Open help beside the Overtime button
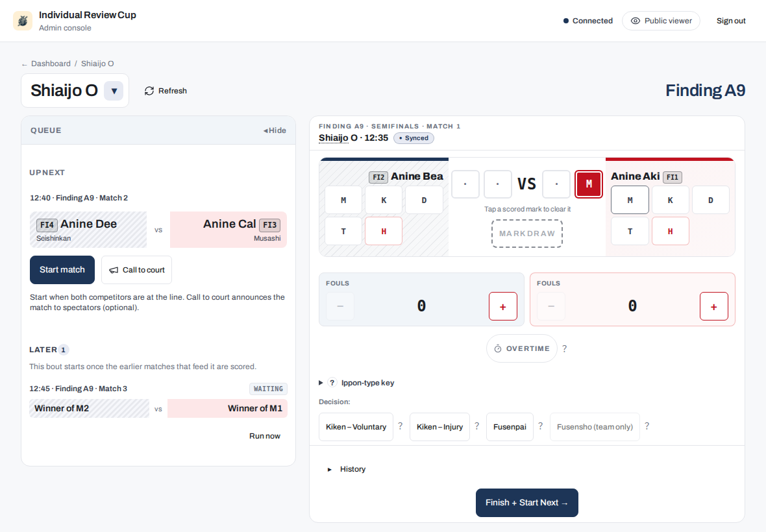766x532 pixels. pos(565,348)
